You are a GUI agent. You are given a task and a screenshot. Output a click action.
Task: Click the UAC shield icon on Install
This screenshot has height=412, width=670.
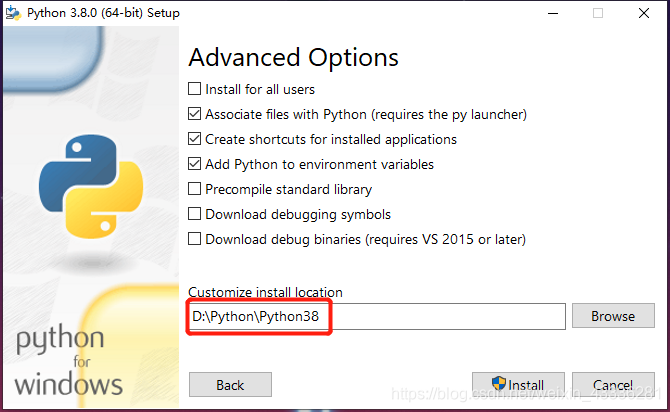click(x=499, y=383)
